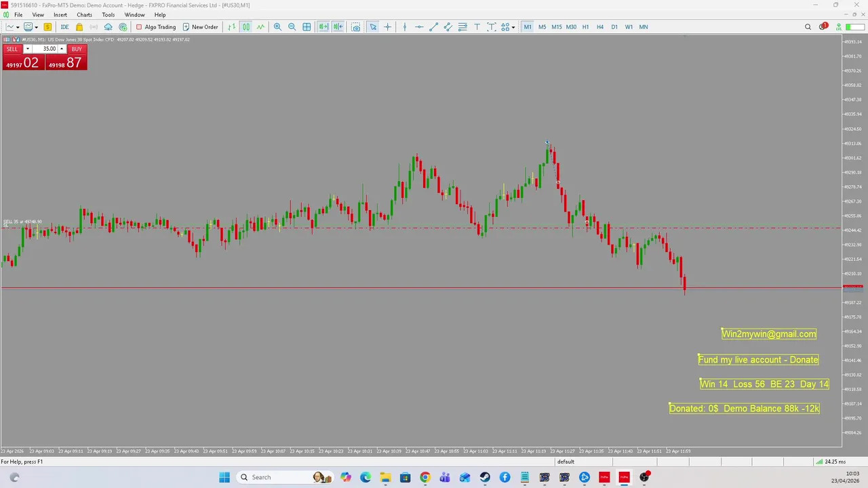
Task: Open the search magnifier in toolbar
Action: click(808, 27)
